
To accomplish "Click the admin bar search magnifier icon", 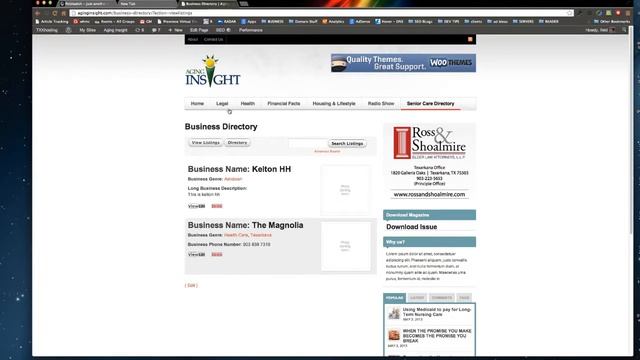I will [624, 30].
